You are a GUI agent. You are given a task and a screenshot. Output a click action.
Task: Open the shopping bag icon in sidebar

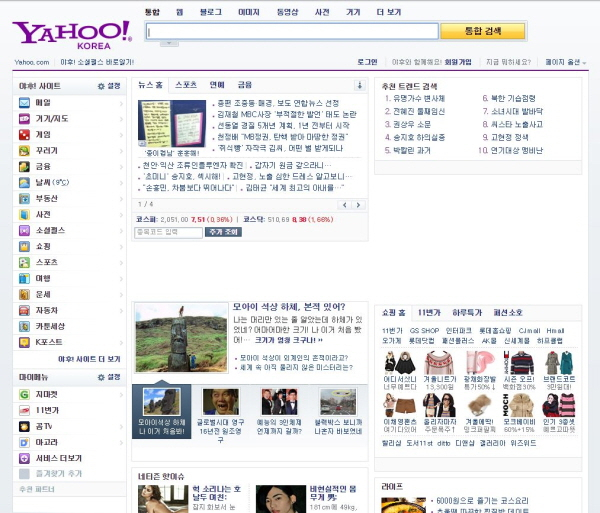click(24, 246)
